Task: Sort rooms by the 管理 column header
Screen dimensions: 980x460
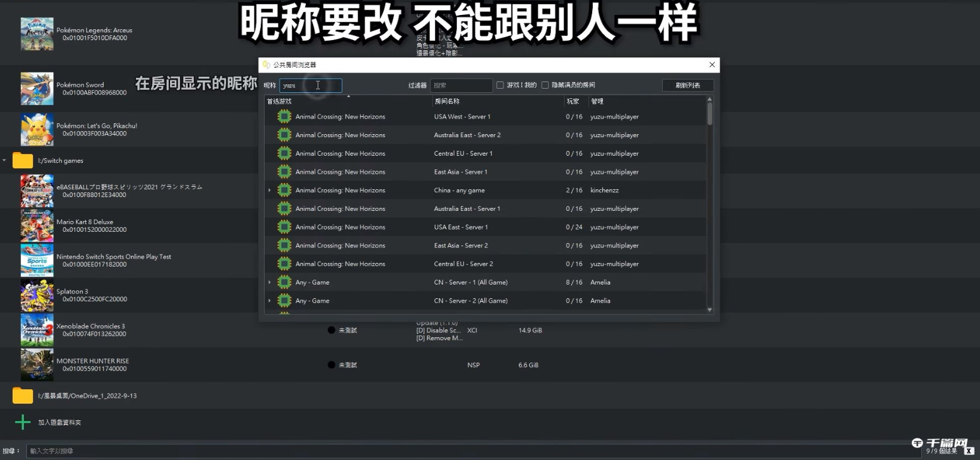Action: tap(647, 101)
